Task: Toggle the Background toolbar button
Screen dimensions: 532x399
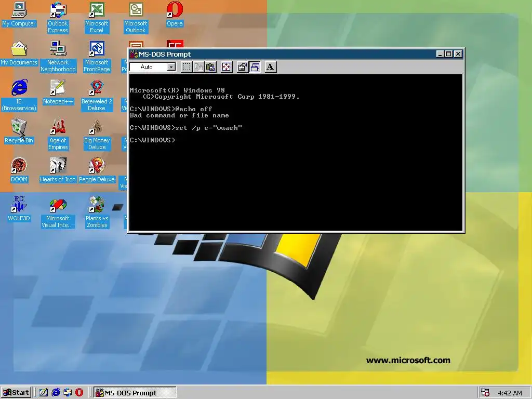Action: [x=255, y=67]
